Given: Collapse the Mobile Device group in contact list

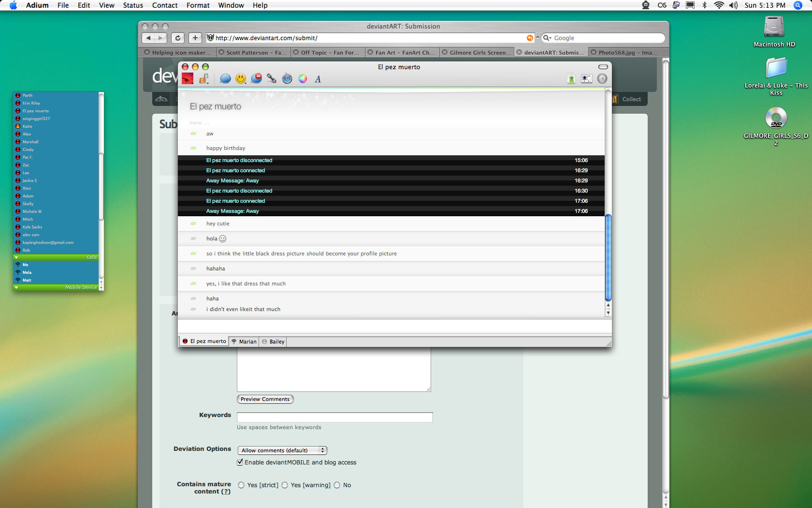Looking at the screenshot, I should tap(16, 287).
